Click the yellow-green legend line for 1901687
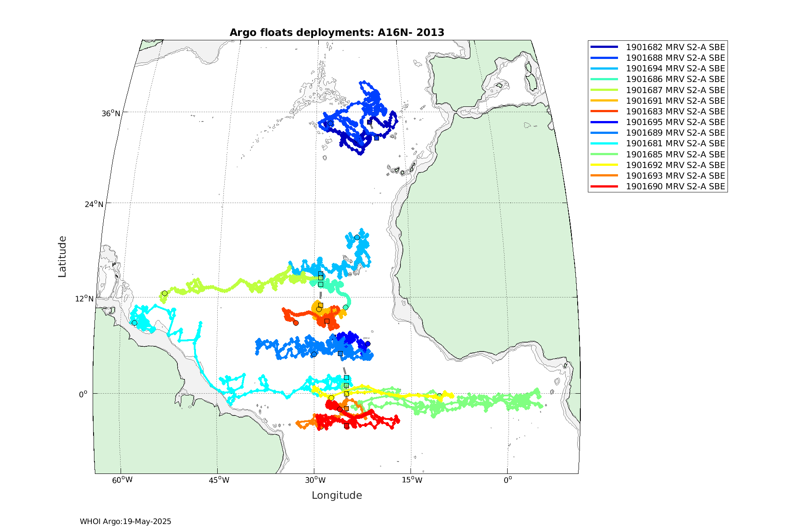Viewport: 798px width, 532px height. (x=604, y=90)
